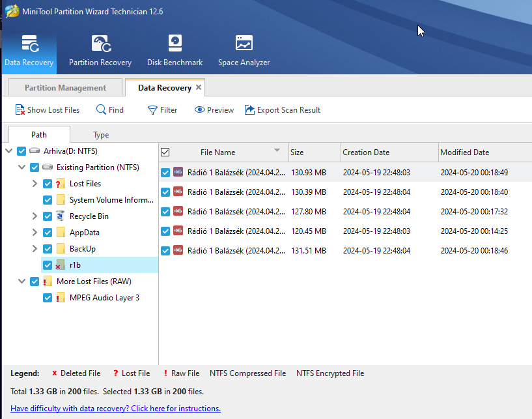The image size is (532, 419).
Task: Expand the Recycle Bin node
Action: pyautogui.click(x=35, y=216)
